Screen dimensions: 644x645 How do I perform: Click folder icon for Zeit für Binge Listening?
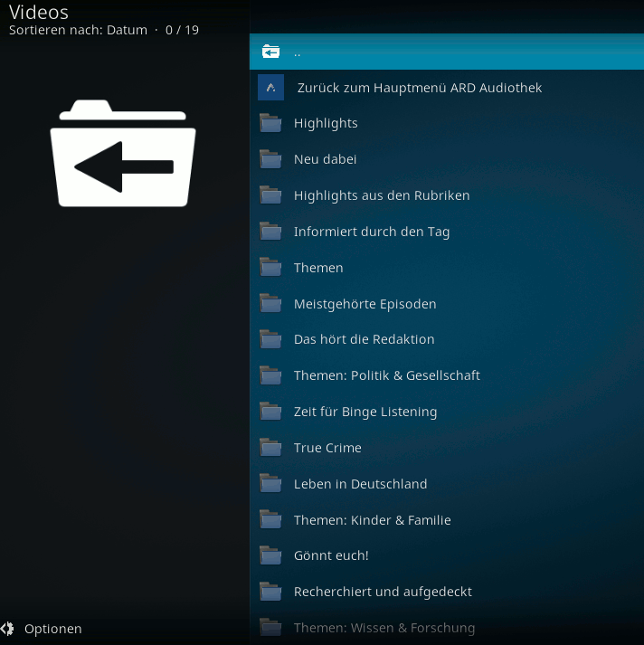coord(270,412)
